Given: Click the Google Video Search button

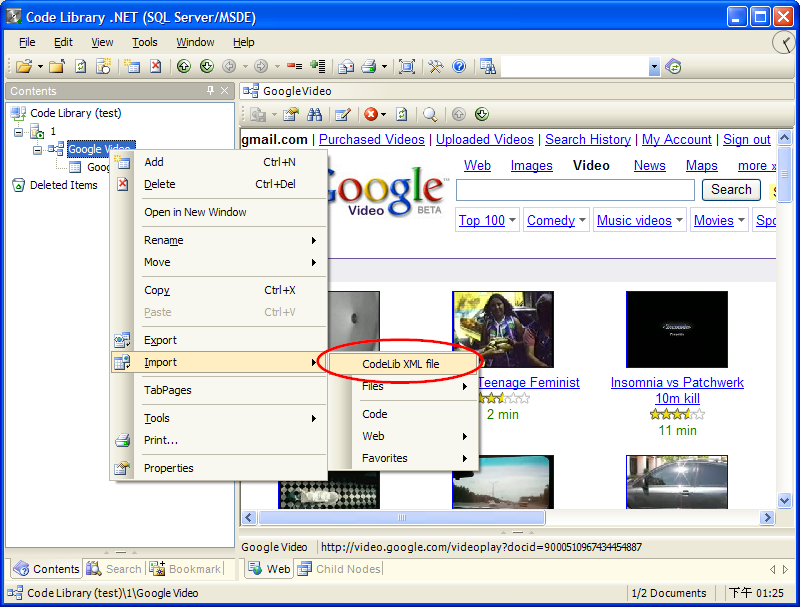Looking at the screenshot, I should tap(731, 190).
